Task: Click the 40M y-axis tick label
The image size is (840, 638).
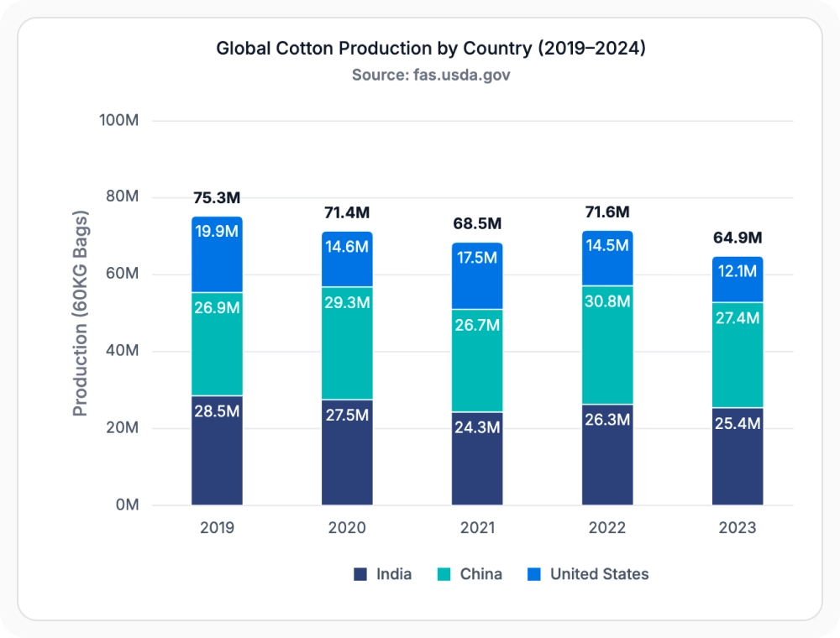Action: pyautogui.click(x=122, y=351)
